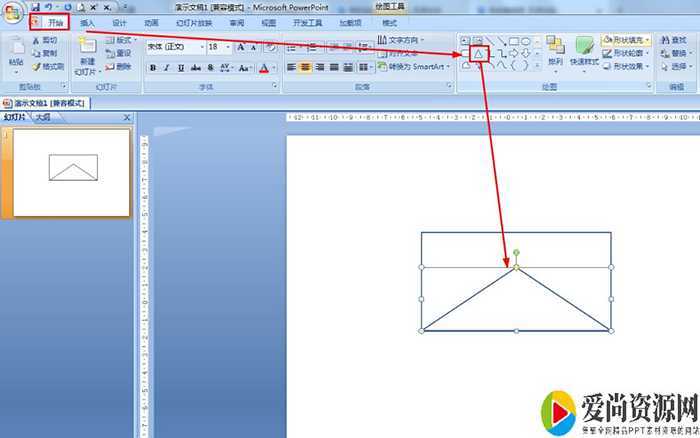The height and width of the screenshot is (438, 700).
Task: Click the Office button logo
Action: click(x=14, y=14)
